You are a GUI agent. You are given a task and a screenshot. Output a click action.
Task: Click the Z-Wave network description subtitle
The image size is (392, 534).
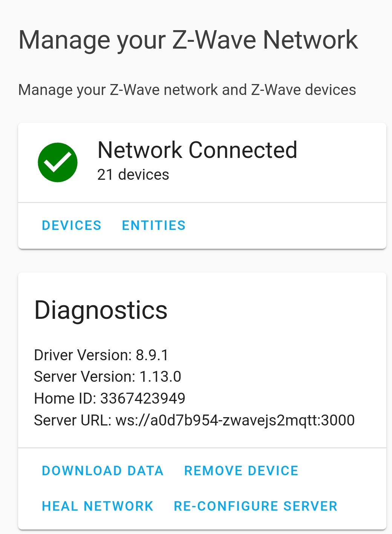187,89
